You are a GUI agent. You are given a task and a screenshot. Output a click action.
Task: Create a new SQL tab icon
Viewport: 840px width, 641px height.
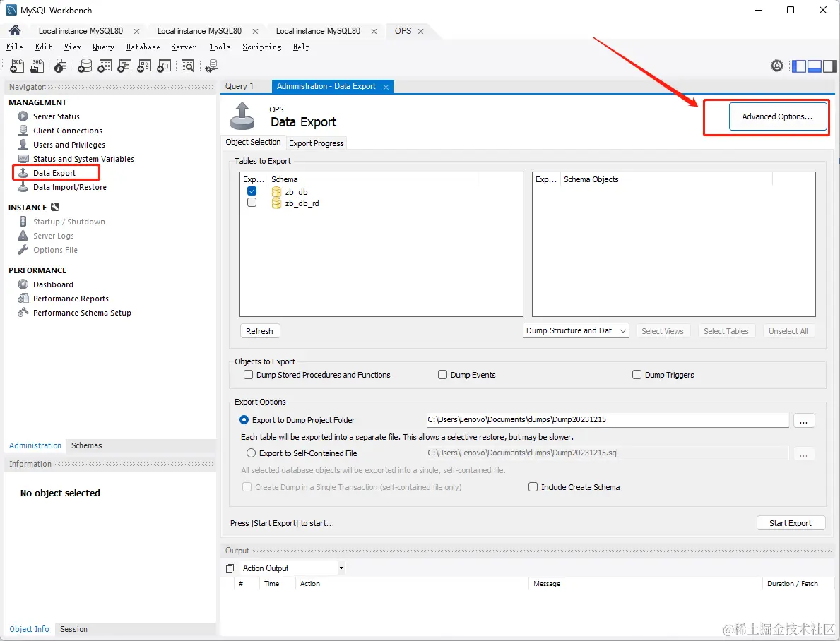point(17,66)
